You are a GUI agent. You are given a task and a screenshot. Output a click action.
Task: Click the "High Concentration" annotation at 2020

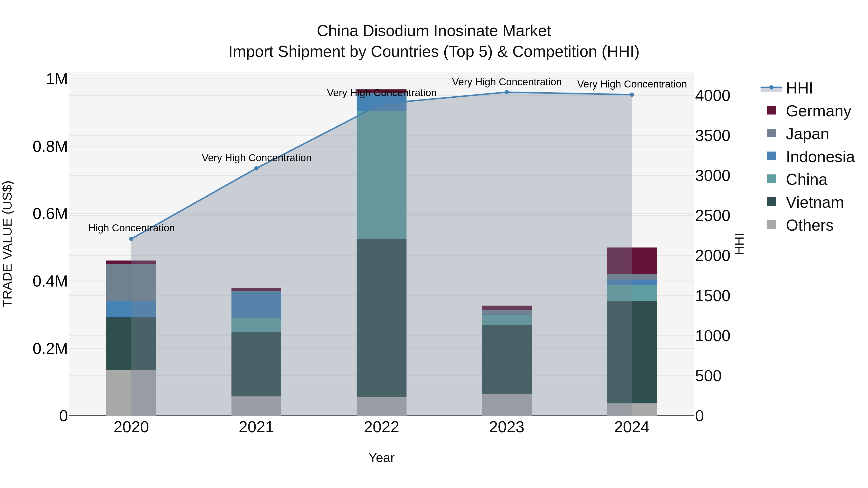(131, 228)
